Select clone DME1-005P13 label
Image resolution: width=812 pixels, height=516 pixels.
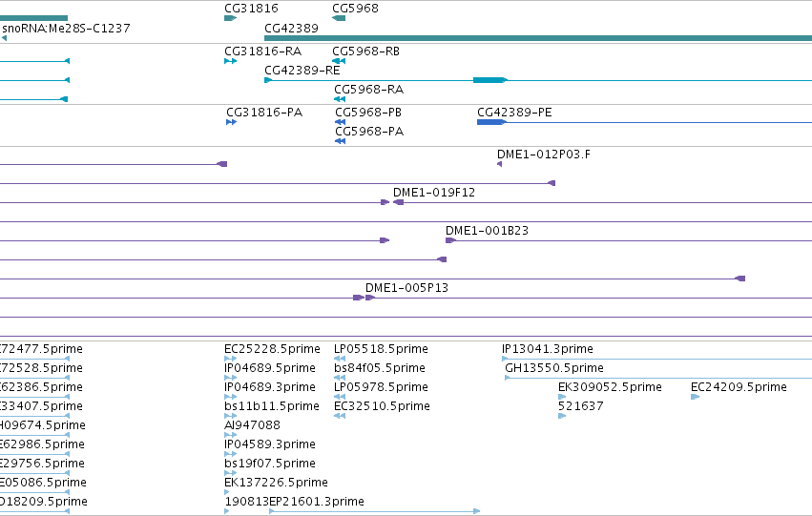click(x=407, y=288)
